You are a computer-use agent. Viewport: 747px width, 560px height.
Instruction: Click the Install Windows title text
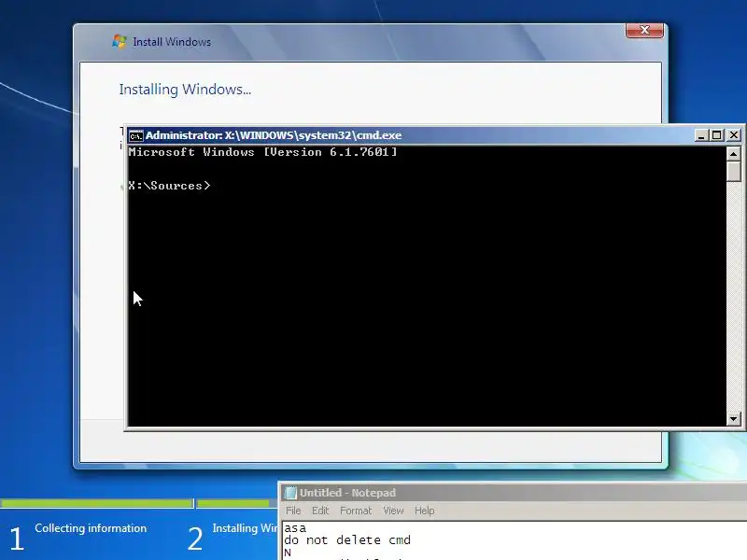point(172,42)
